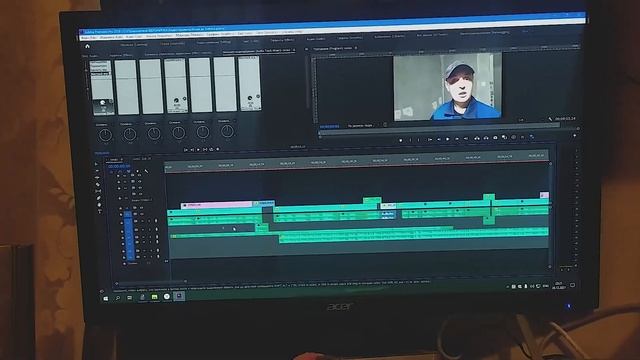
Task: Step forward one frame in Program monitor
Action: coord(457,139)
